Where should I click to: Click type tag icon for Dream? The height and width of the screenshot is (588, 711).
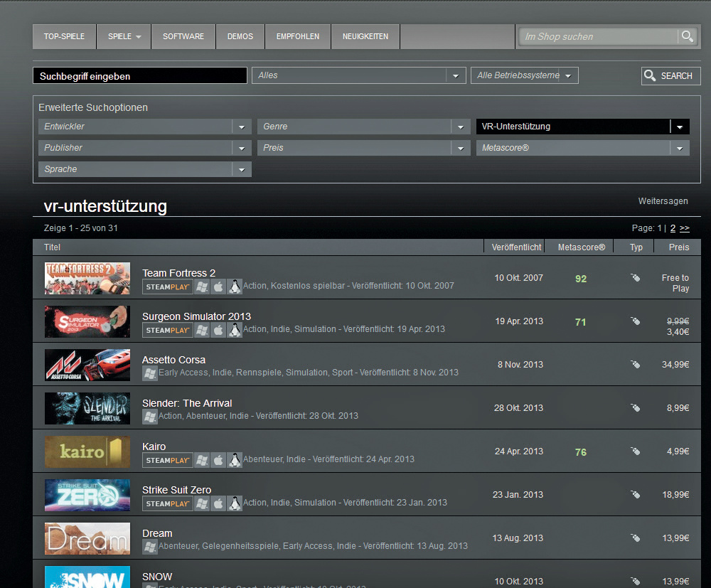[635, 538]
